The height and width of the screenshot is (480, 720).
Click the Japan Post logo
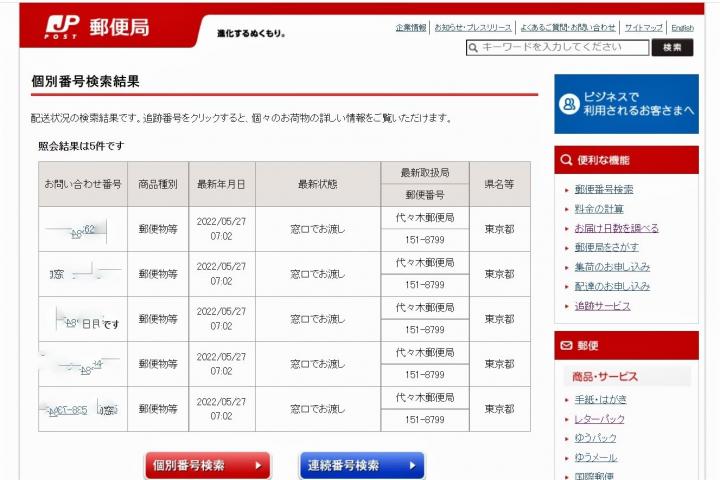click(x=97, y=27)
